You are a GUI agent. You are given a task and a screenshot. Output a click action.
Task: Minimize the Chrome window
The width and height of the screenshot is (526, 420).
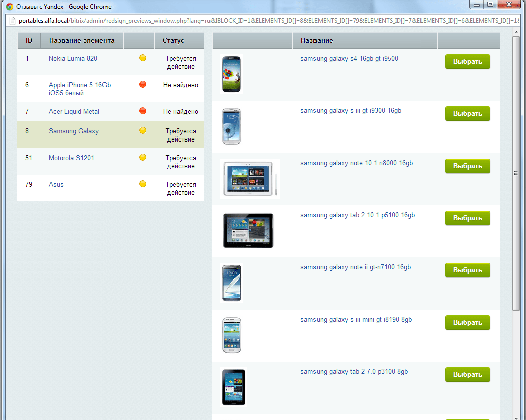click(476, 5)
